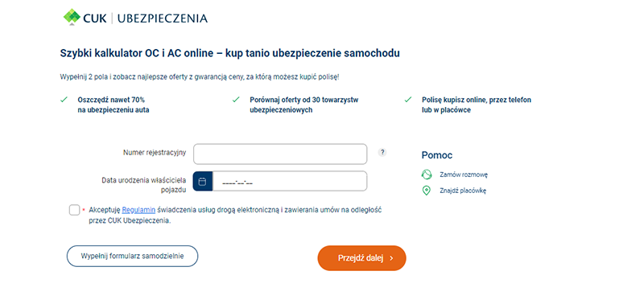Image resolution: width=644 pixels, height=304 pixels.
Task: Open the Znajdź placówkę link
Action: point(463,191)
